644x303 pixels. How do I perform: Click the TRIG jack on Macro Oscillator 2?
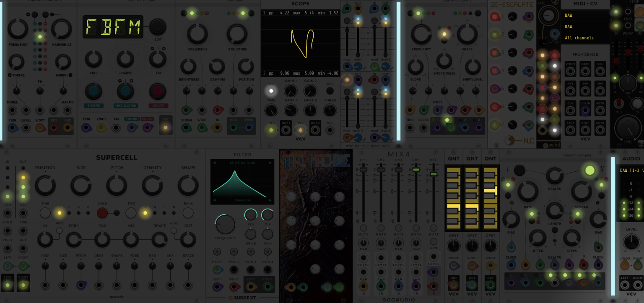tap(13, 128)
